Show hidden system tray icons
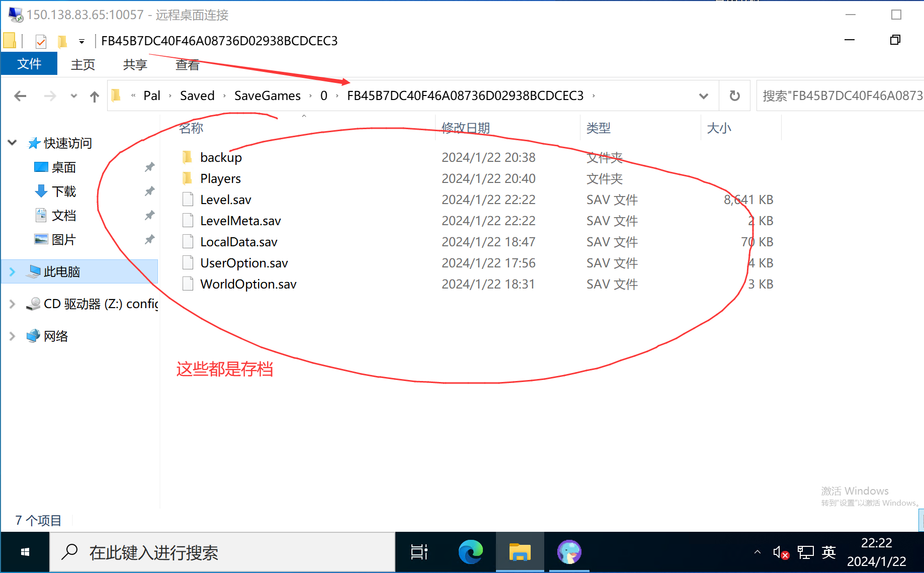 (x=757, y=552)
